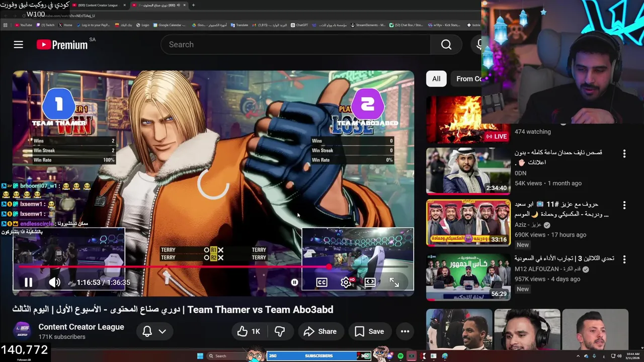Screen dimensions: 644x362
Task: Open the 56:29 M12 ALFOUZAN thumbnail
Action: click(x=468, y=277)
